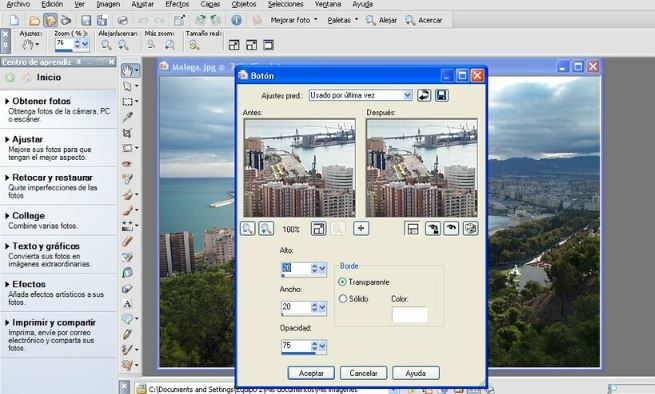Select the Sólido border option
This screenshot has height=394, width=655.
[353, 299]
